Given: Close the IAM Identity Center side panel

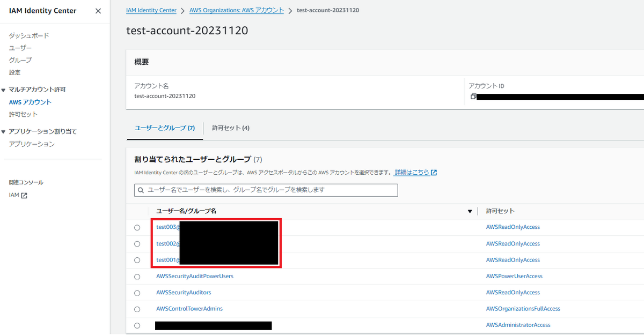Looking at the screenshot, I should coord(98,11).
